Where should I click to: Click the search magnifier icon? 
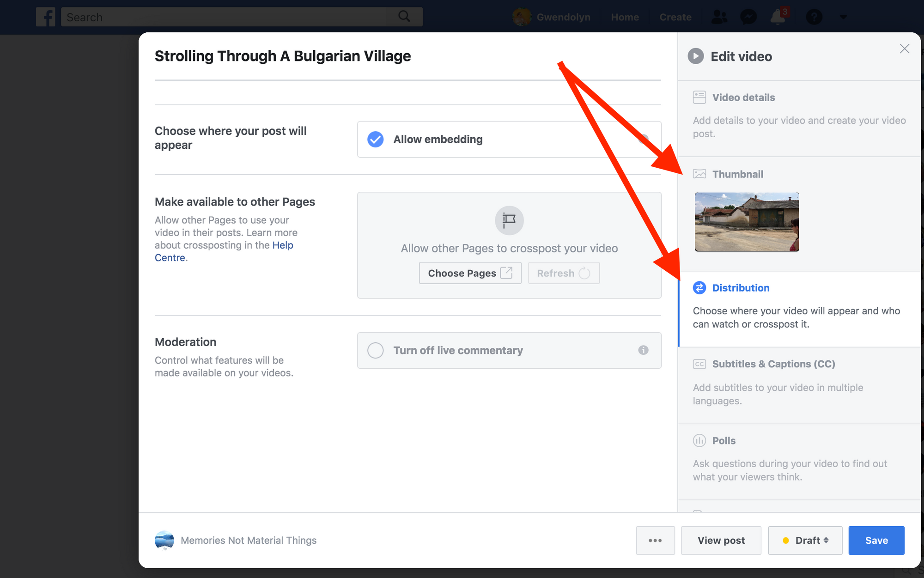coord(404,17)
